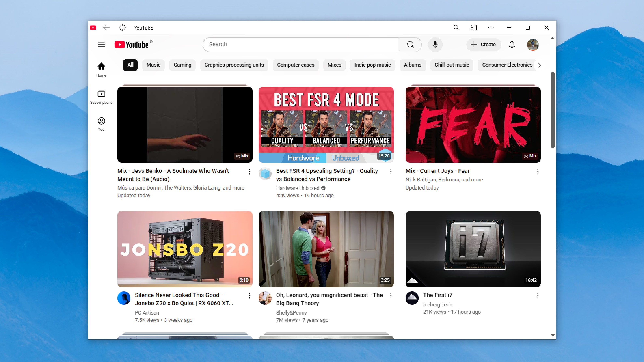Open the You section in sidebar
Image resolution: width=644 pixels, height=362 pixels.
pyautogui.click(x=101, y=124)
